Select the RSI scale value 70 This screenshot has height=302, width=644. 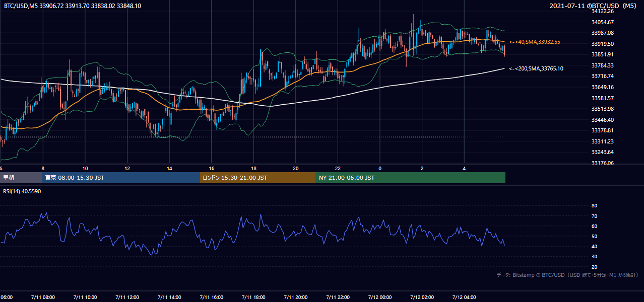pos(594,216)
